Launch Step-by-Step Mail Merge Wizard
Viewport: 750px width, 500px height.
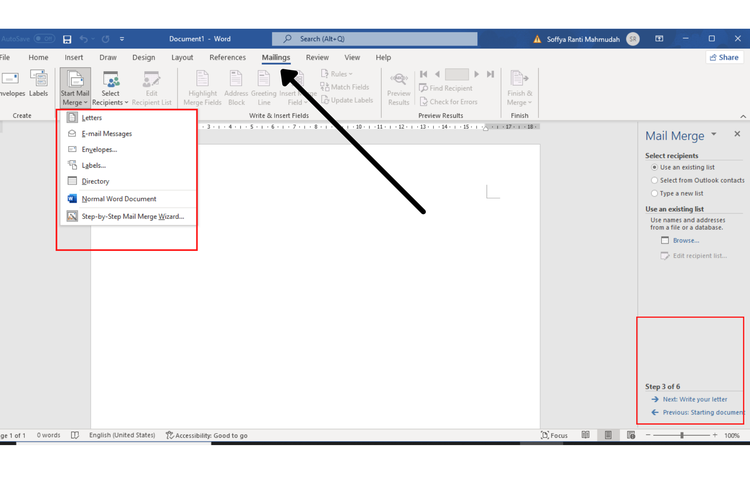tap(128, 216)
